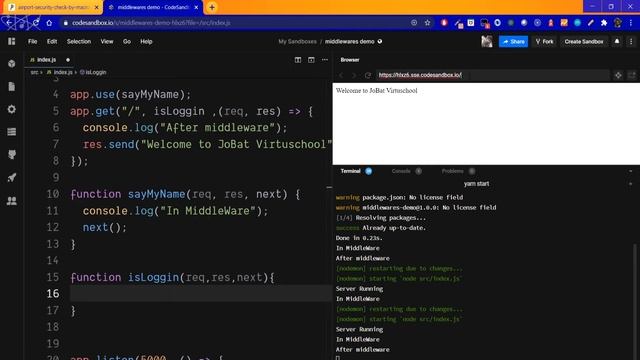
Task: Open the Deployment rocket icon in sidebar
Action: (x=11, y=178)
